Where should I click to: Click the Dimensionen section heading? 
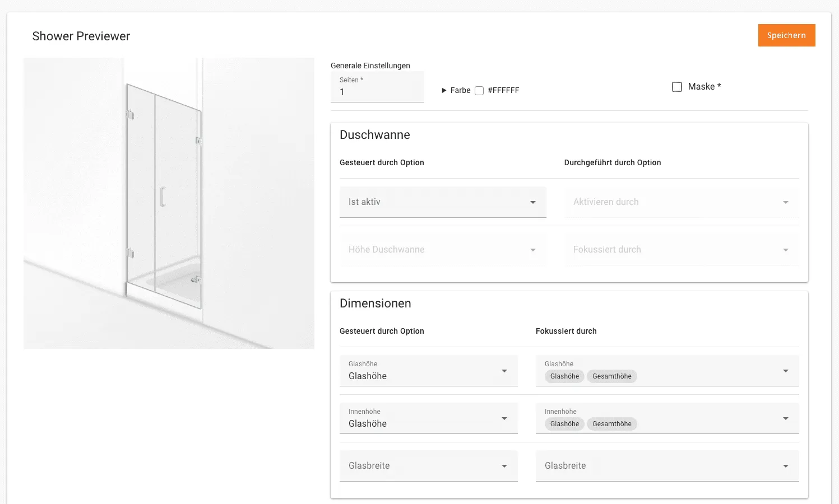click(376, 304)
